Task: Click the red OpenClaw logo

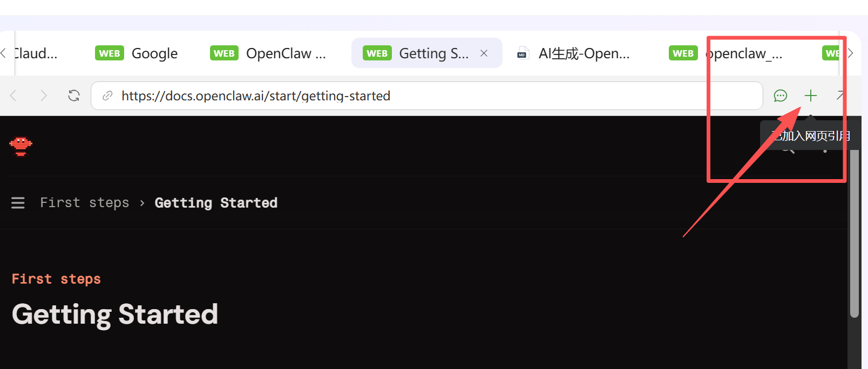Action: pyautogui.click(x=21, y=146)
